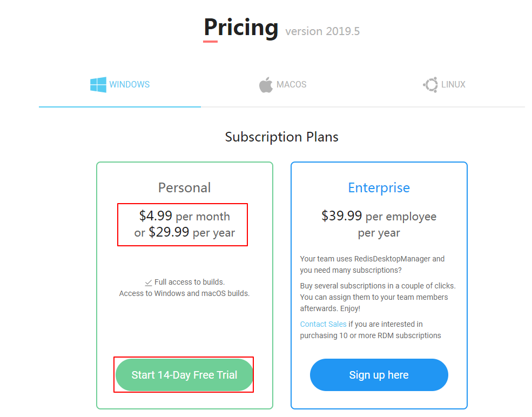The width and height of the screenshot is (532, 417).
Task: Click the Windows logo icon
Action: [98, 85]
